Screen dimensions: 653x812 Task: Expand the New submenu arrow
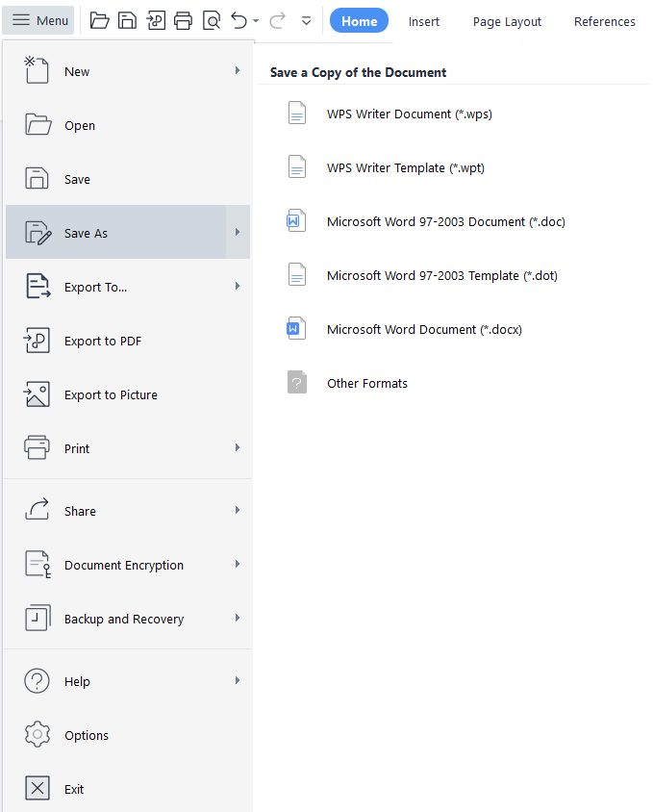pyautogui.click(x=238, y=70)
